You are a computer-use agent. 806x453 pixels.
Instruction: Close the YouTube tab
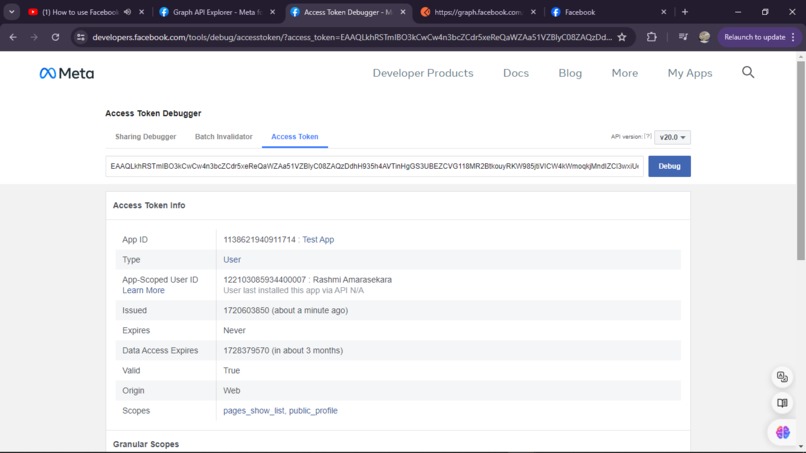coord(141,12)
